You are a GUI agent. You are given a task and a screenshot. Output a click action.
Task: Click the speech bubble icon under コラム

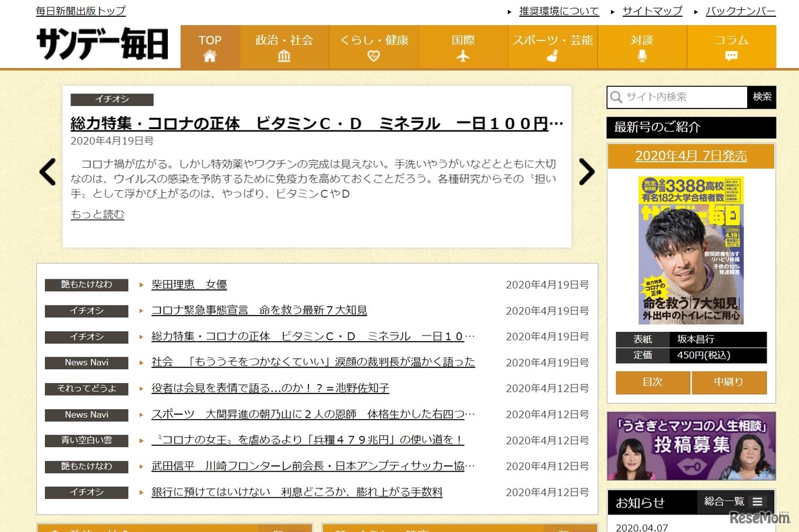coord(732,56)
